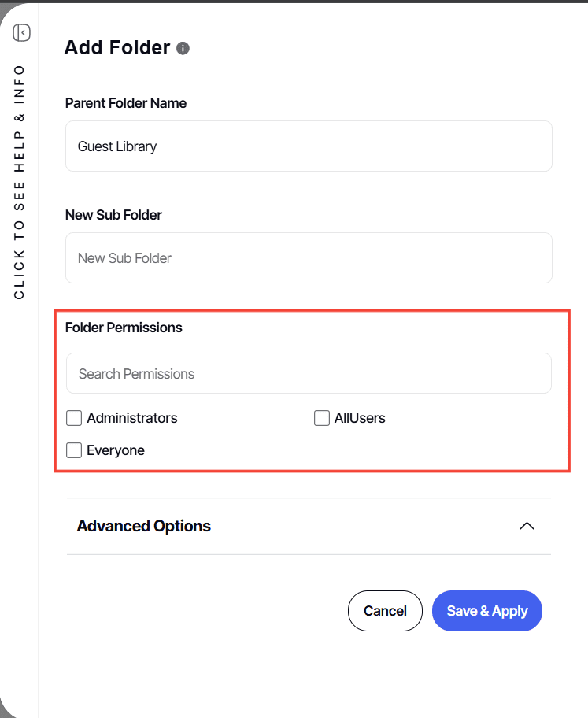
Task: Check the Administrators checkbox
Action: (x=74, y=418)
